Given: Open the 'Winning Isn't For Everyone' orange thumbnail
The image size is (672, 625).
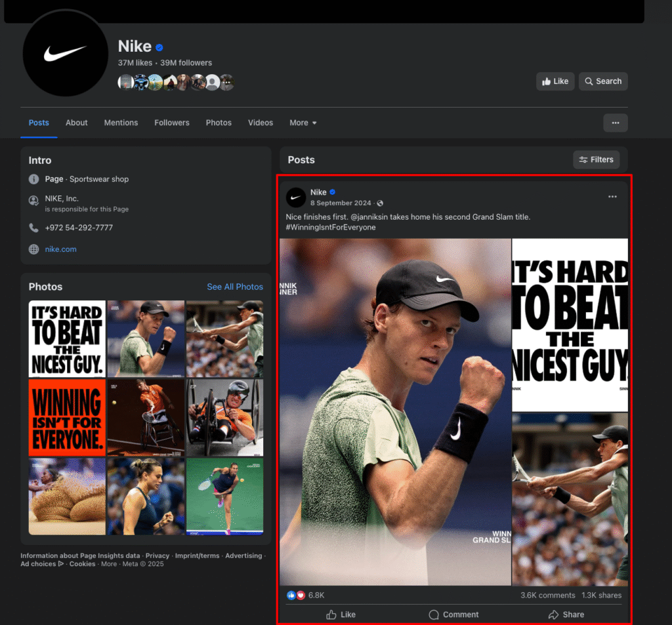Looking at the screenshot, I should point(67,418).
